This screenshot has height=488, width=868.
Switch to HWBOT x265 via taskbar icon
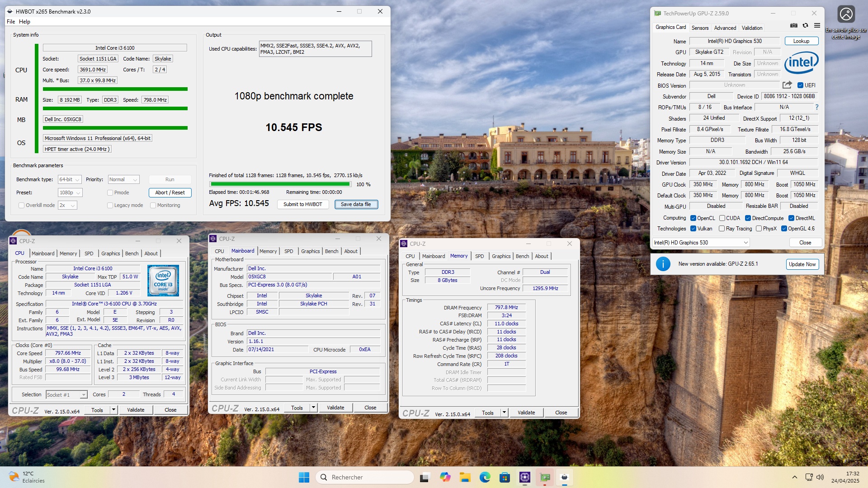(564, 477)
